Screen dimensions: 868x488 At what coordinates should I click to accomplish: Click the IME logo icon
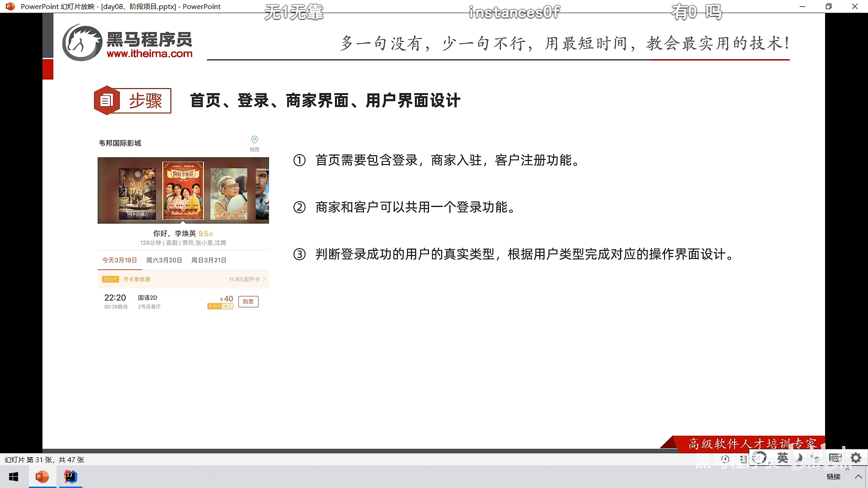coord(759,458)
